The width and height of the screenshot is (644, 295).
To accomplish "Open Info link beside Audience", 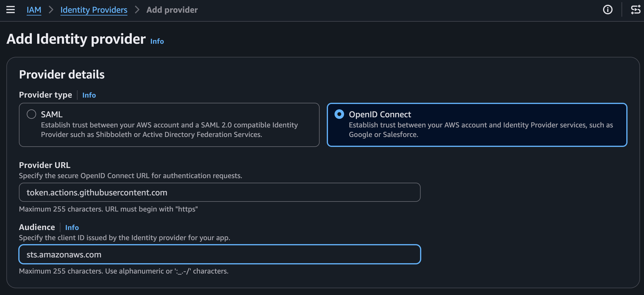I will pyautogui.click(x=72, y=228).
